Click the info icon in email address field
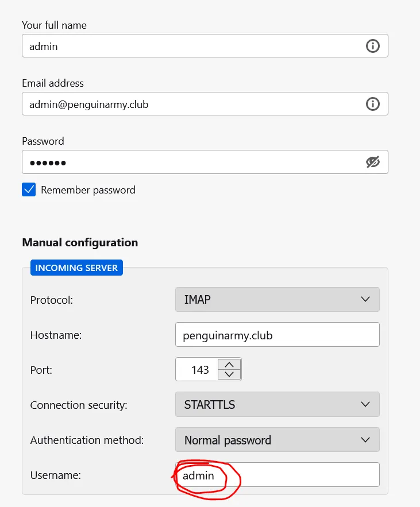420x507 pixels. click(373, 104)
